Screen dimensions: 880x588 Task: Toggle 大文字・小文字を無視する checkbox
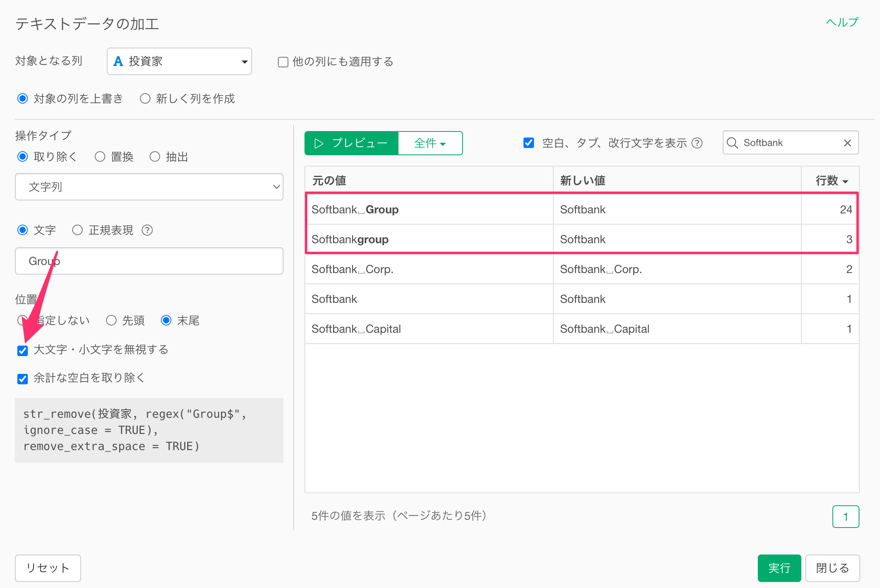pos(23,350)
